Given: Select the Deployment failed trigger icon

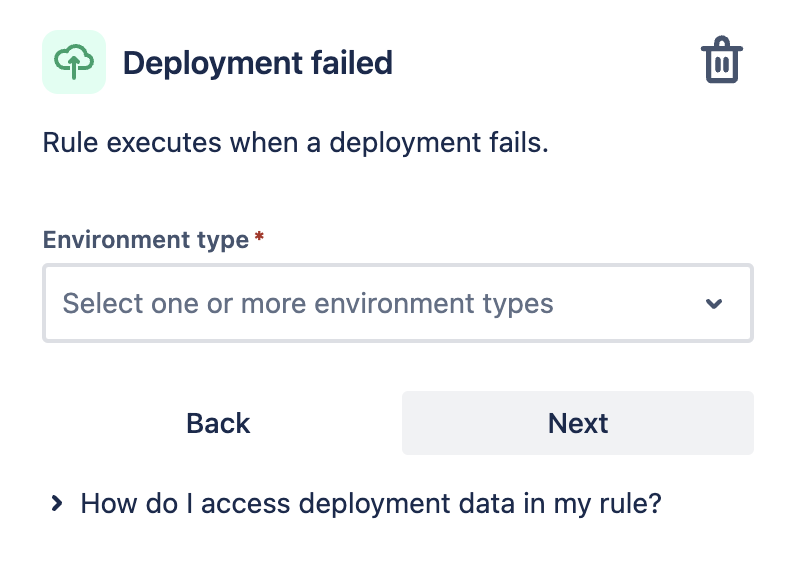Looking at the screenshot, I should coord(74,62).
